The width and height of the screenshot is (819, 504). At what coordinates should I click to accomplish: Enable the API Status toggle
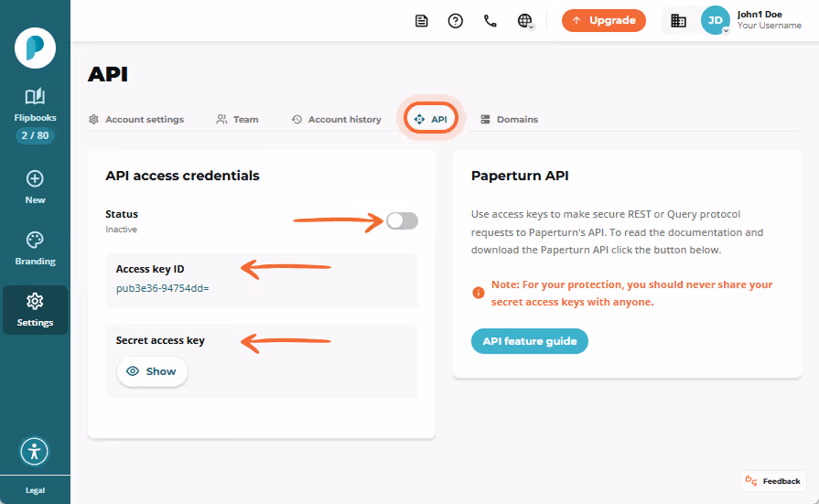(403, 221)
